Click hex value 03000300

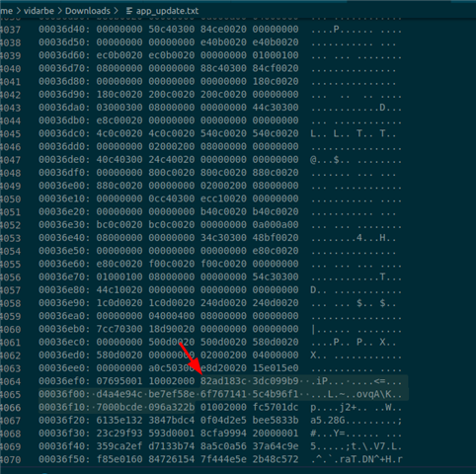[119, 108]
